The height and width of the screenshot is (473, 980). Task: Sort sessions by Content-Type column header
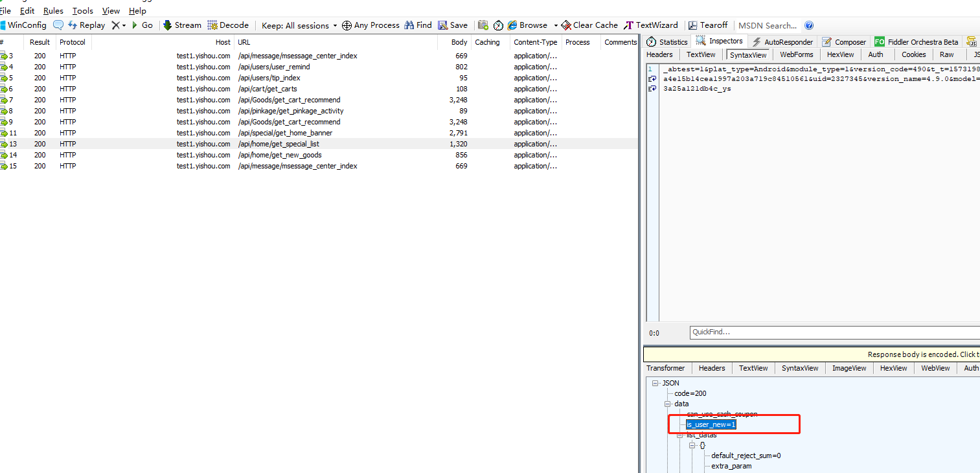point(536,42)
